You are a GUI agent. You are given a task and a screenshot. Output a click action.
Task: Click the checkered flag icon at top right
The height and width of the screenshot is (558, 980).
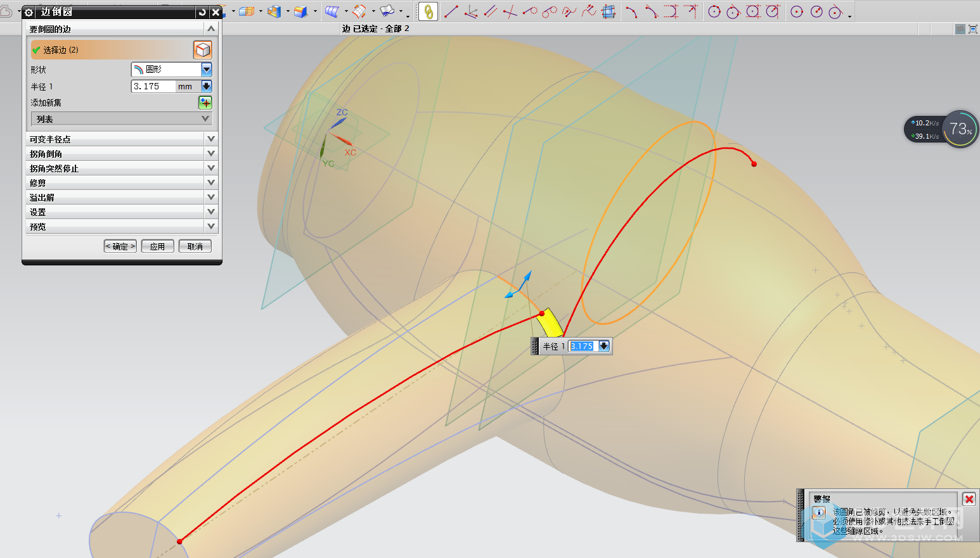click(960, 29)
